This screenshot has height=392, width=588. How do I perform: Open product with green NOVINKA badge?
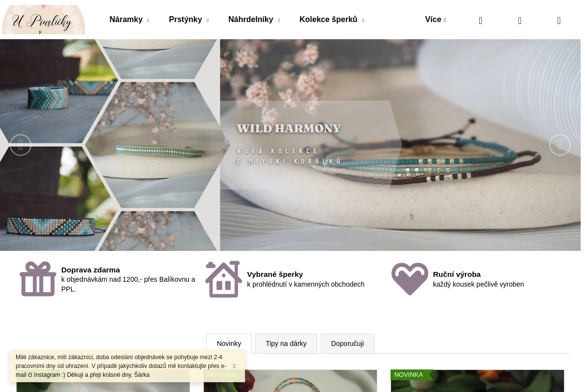tap(477, 381)
